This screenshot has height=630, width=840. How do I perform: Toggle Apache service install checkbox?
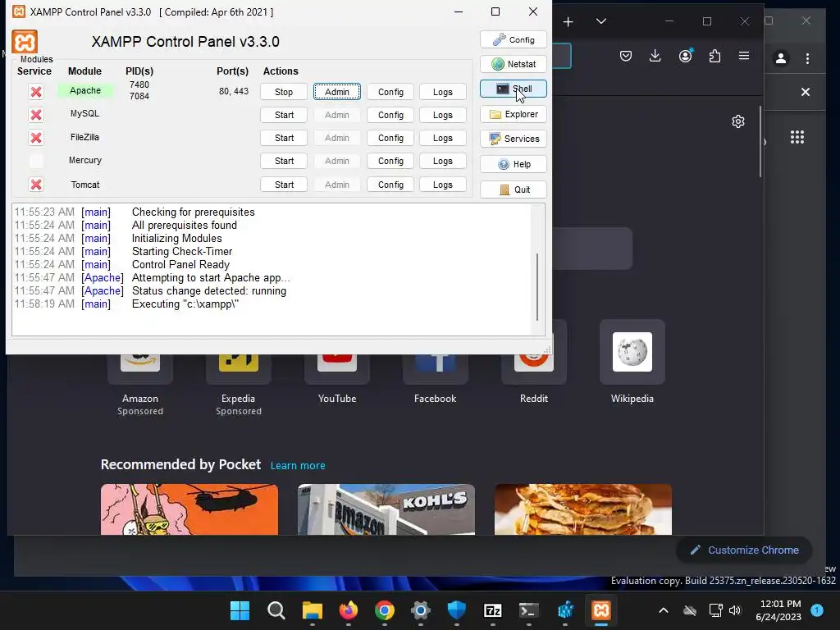coord(36,92)
